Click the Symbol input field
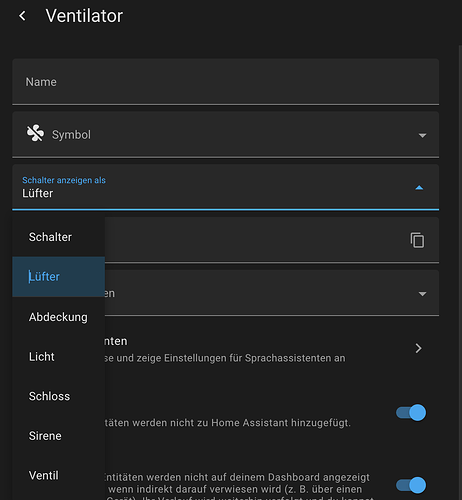The image size is (462, 500). (226, 134)
